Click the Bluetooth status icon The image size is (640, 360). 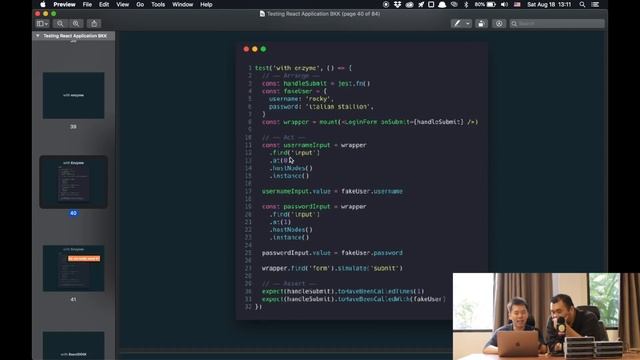click(x=466, y=4)
